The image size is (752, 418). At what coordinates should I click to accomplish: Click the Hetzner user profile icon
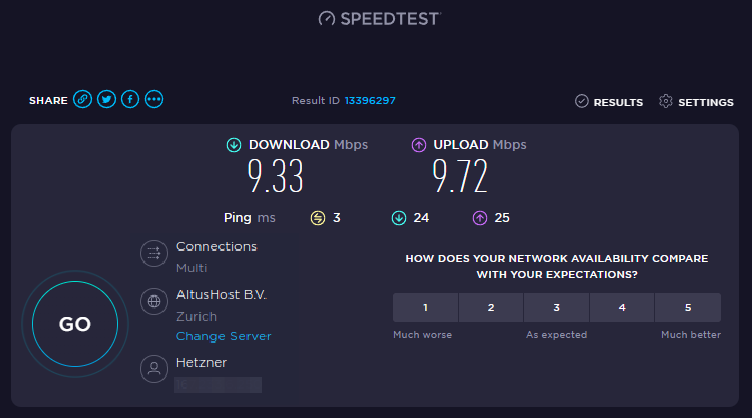point(154,369)
